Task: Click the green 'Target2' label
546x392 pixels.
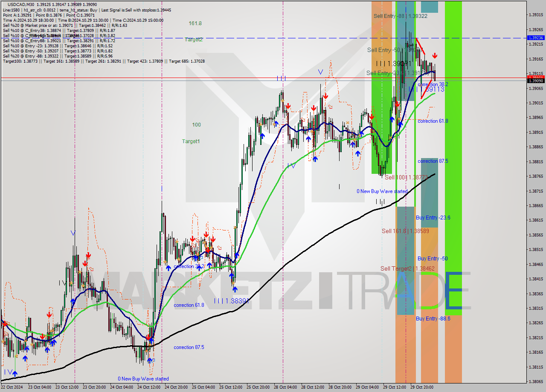Action: coord(194,39)
